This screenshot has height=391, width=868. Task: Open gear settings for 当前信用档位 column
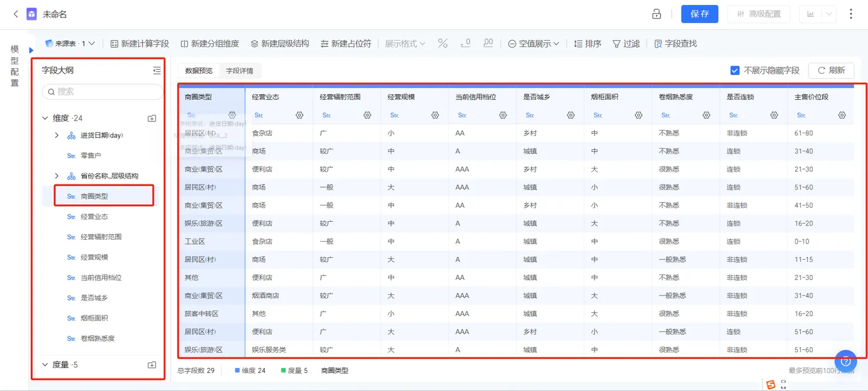[503, 115]
